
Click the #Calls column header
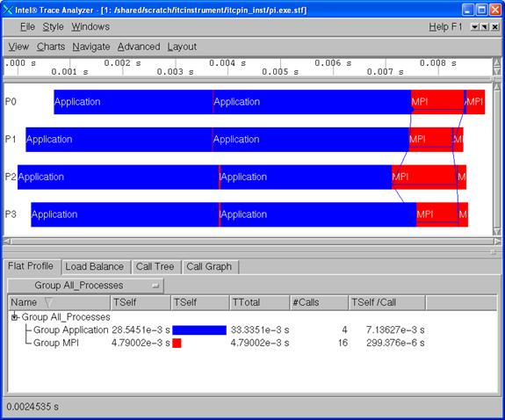click(319, 302)
